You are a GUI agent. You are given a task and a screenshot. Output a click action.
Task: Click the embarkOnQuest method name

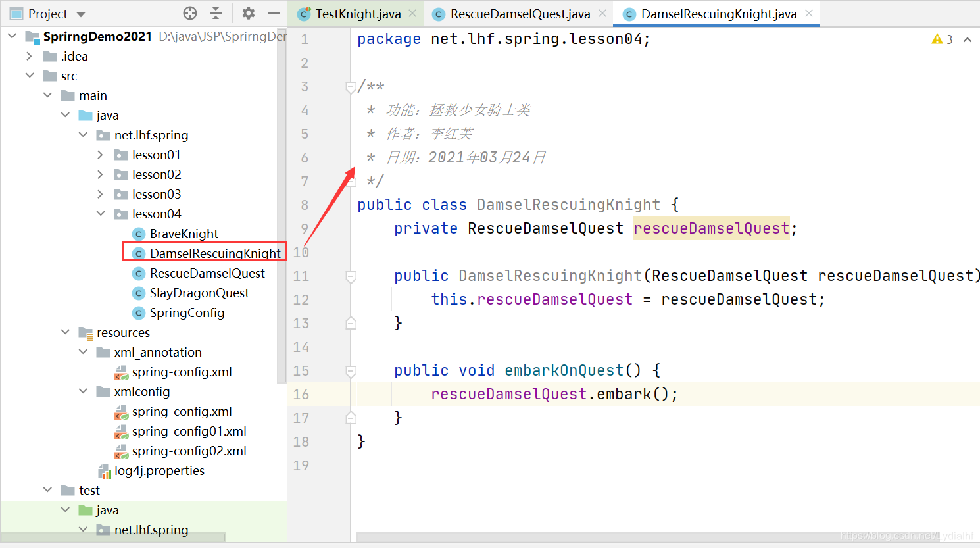point(564,370)
